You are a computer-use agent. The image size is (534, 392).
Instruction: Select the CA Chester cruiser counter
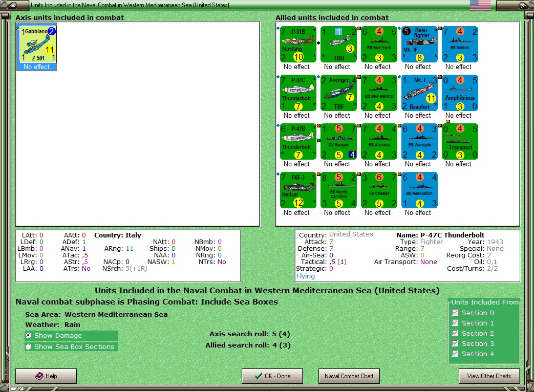point(379,190)
